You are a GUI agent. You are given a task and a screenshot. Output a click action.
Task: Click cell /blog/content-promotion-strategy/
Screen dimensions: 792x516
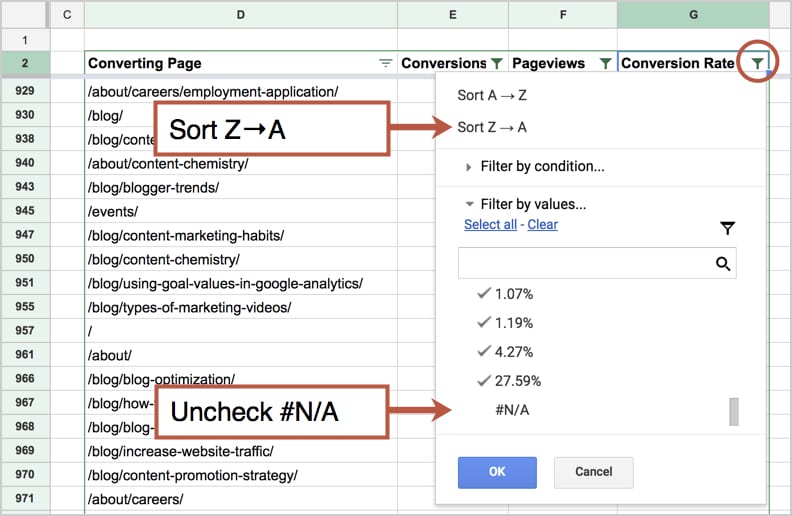241,475
